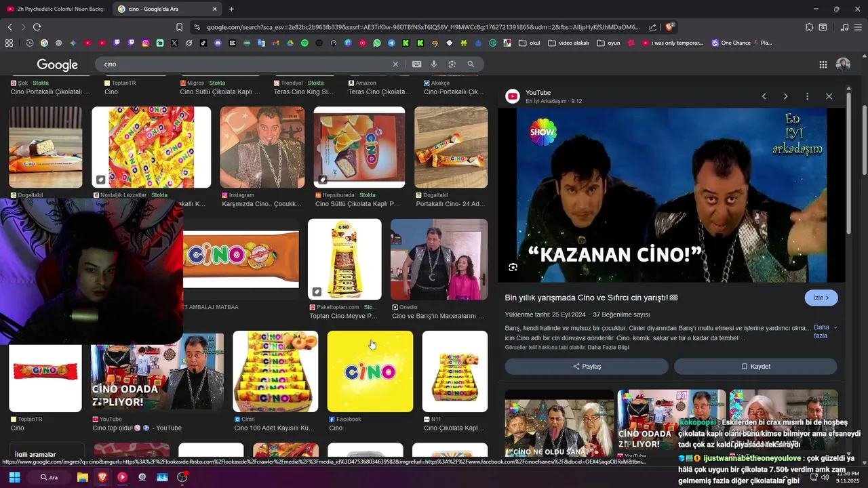Open the 'video alakalı' bookmarks folder
868x488 pixels.
568,43
